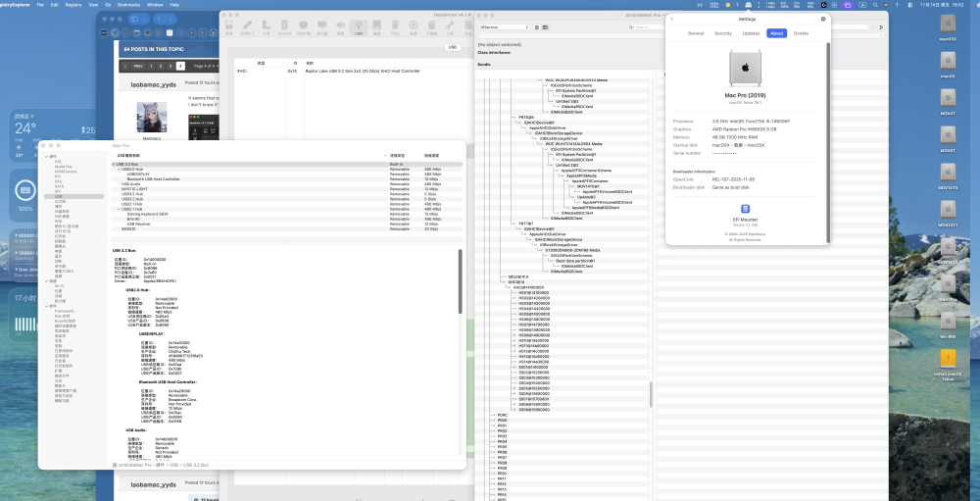Click the XHCI Raptor Lake controller row

pos(353,71)
